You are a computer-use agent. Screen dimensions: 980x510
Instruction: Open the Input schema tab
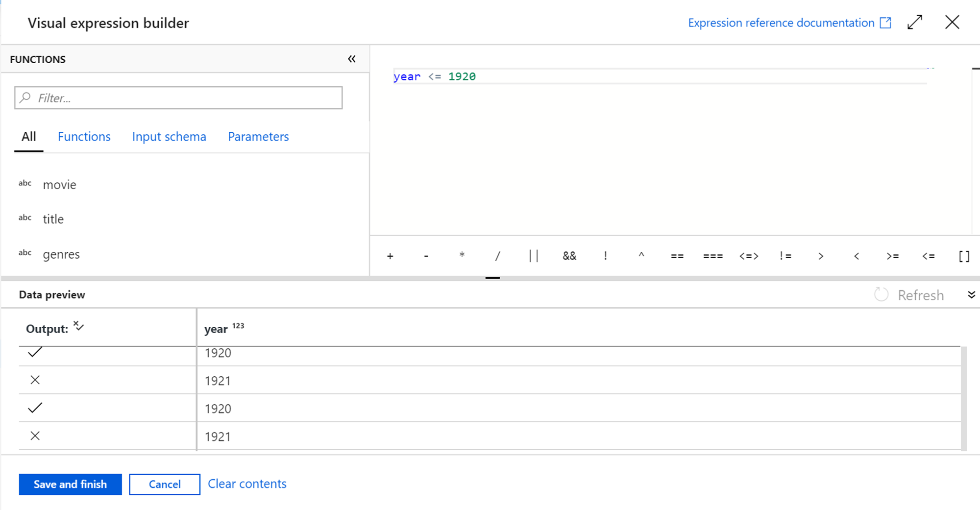tap(169, 137)
